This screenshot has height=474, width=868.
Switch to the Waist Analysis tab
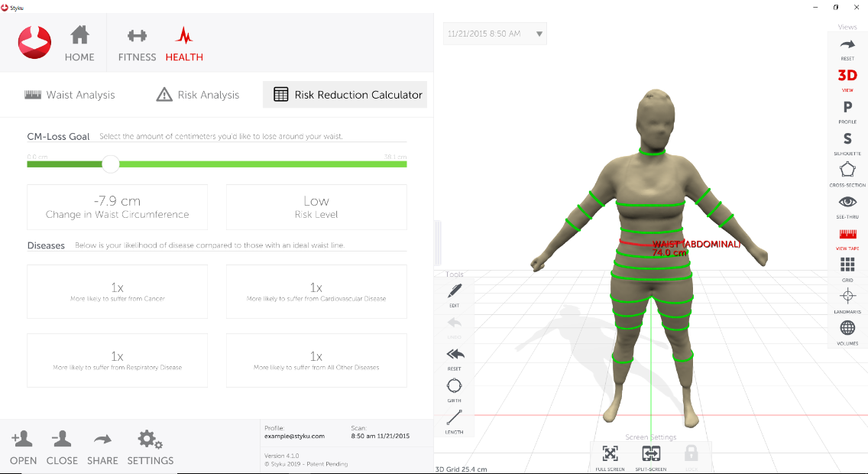(x=70, y=95)
